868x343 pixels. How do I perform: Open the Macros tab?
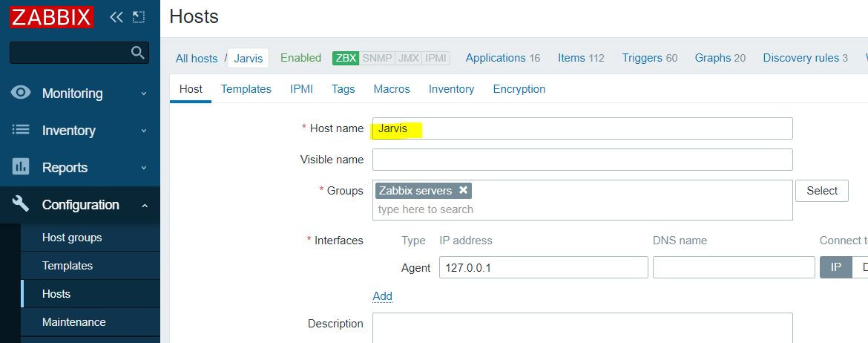coord(392,89)
